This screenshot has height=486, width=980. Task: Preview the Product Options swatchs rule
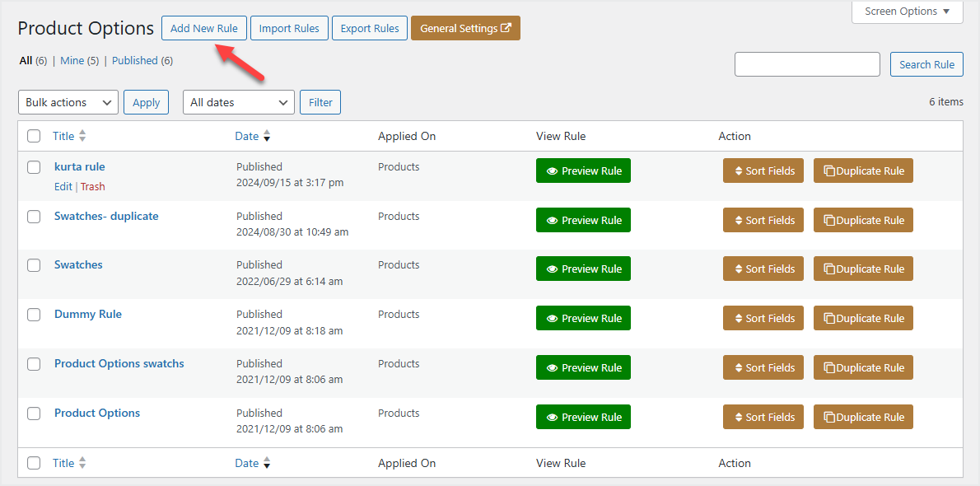[583, 368]
